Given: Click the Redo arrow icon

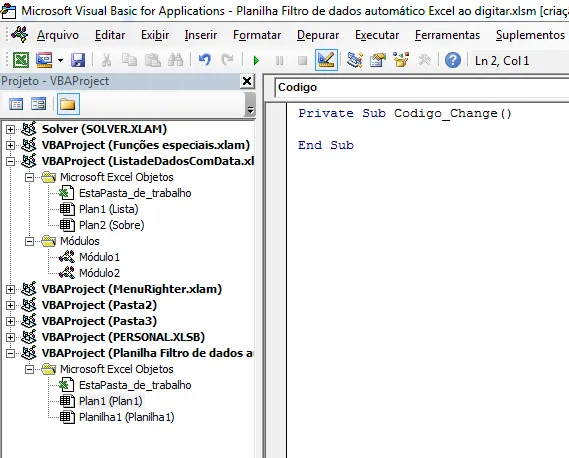Looking at the screenshot, I should [x=228, y=60].
